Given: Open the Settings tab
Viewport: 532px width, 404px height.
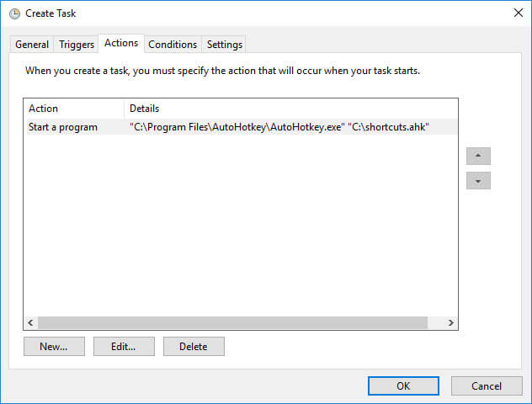Looking at the screenshot, I should click(224, 45).
